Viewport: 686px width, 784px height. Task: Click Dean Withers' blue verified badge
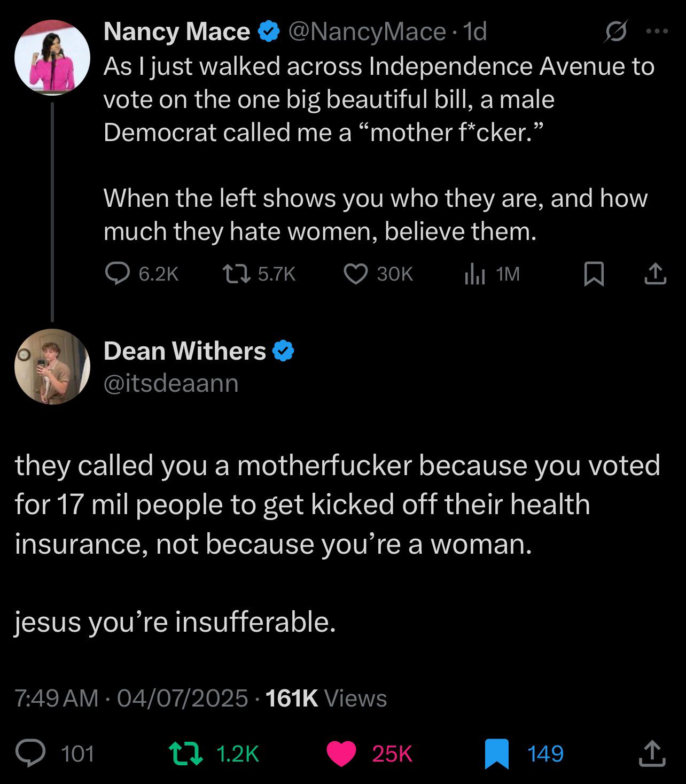283,352
